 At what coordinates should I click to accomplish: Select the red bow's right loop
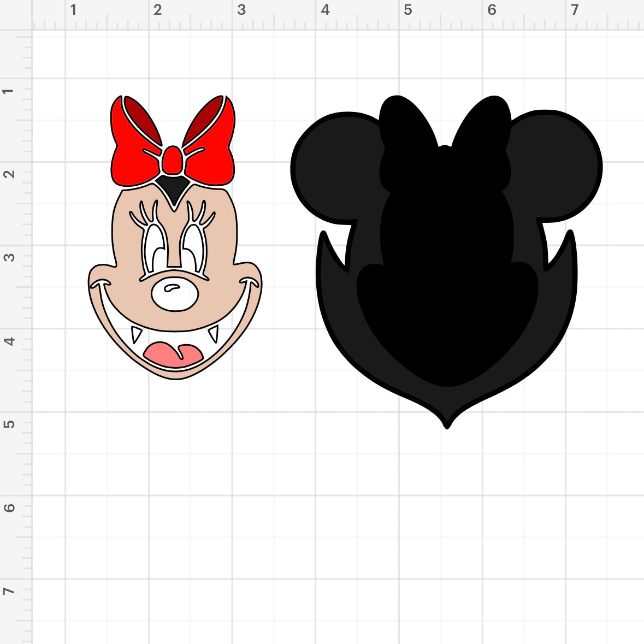(216, 158)
